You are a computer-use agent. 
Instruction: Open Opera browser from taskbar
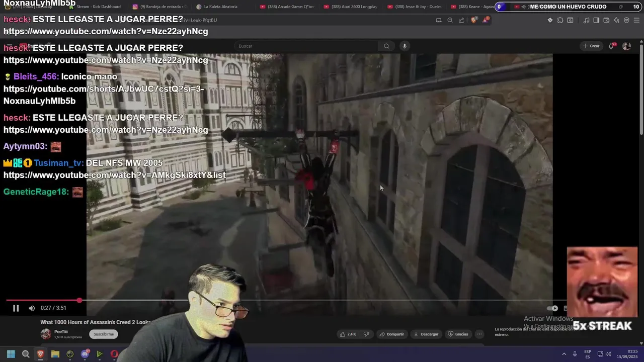click(114, 354)
